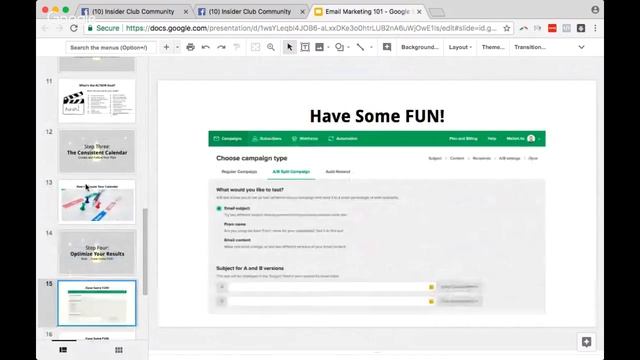This screenshot has width=640, height=360.
Task: Select the arrow Select cursor tool
Action: click(289, 47)
